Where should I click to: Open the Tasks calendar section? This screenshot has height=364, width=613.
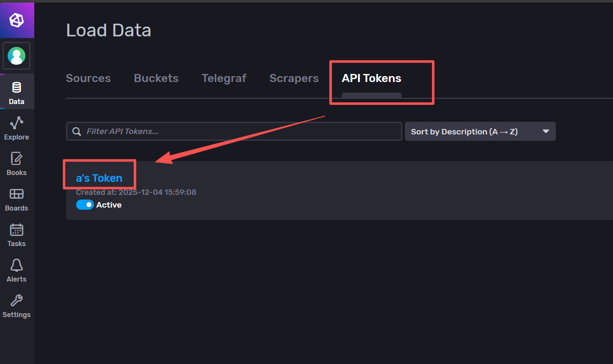16,235
